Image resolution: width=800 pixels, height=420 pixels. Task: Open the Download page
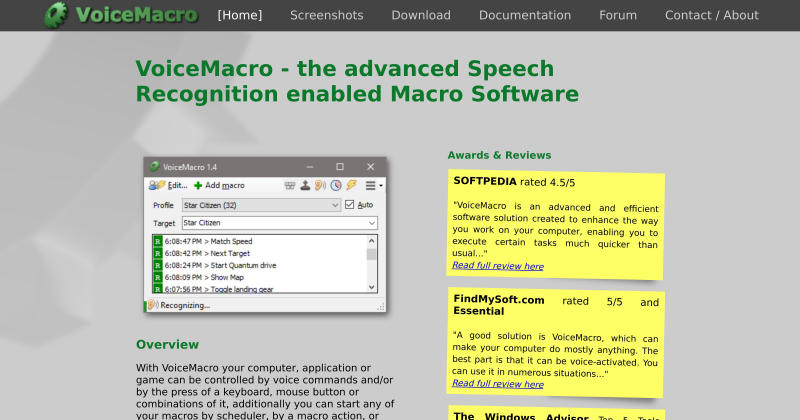[x=421, y=15]
